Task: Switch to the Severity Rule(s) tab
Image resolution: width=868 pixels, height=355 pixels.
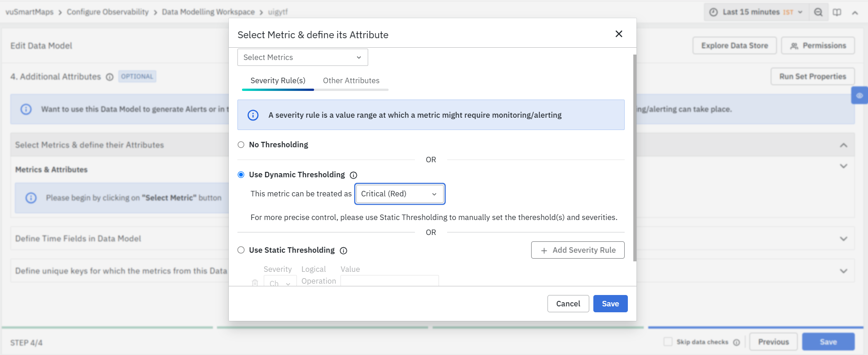Action: pos(278,80)
